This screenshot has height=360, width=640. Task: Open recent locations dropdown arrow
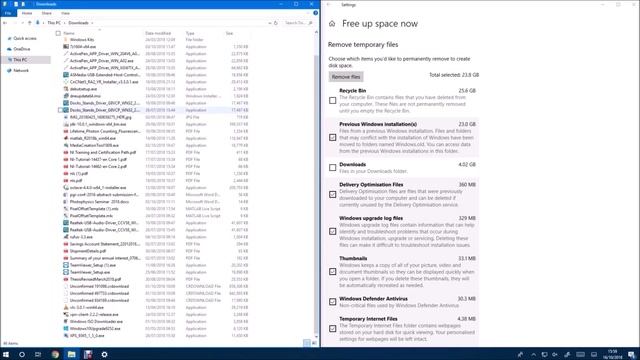coord(22,23)
